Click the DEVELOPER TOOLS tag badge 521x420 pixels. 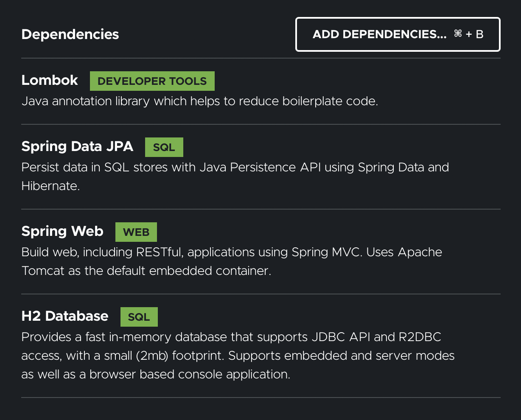coord(152,81)
